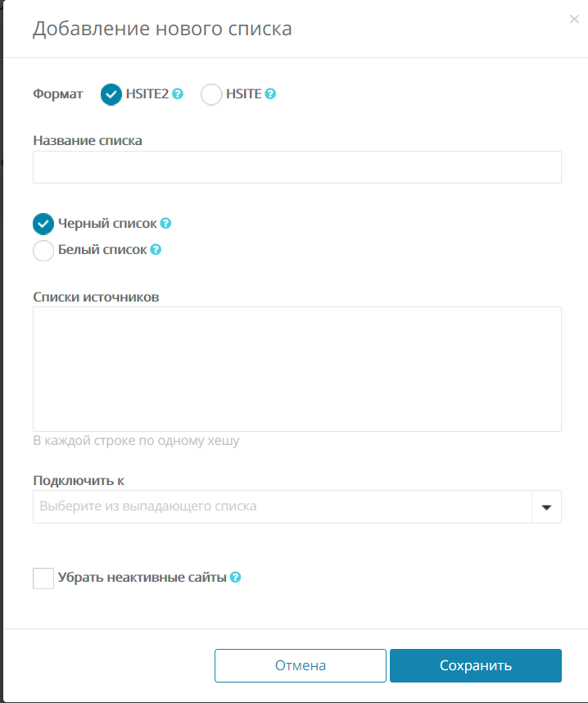Expand the Подключить к dropdown arrow

point(546,506)
